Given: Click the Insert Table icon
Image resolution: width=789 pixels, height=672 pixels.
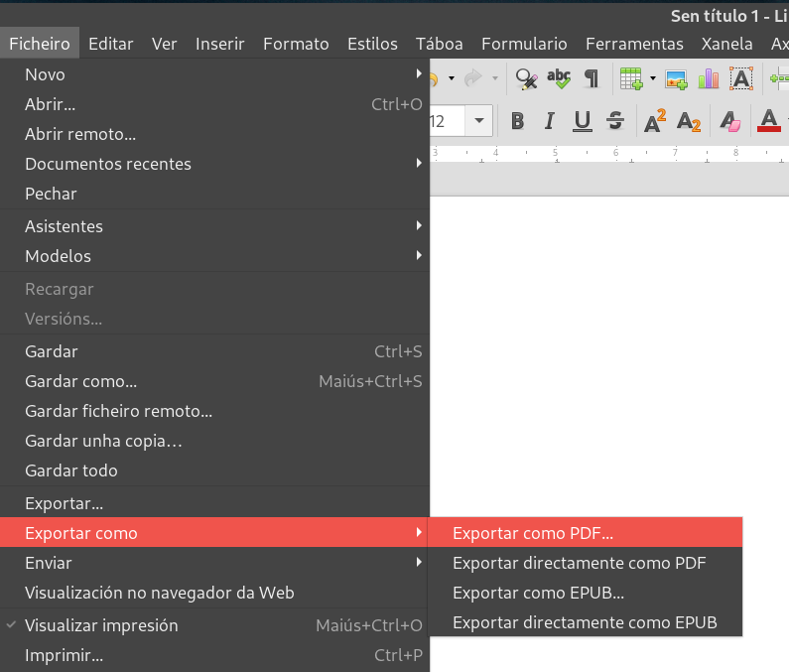Looking at the screenshot, I should pyautogui.click(x=629, y=78).
